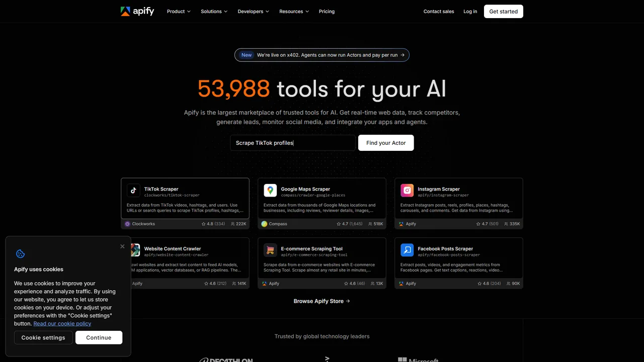Click the arrow in the x402 announcement
Screen dimensions: 644x362
pos(403,55)
